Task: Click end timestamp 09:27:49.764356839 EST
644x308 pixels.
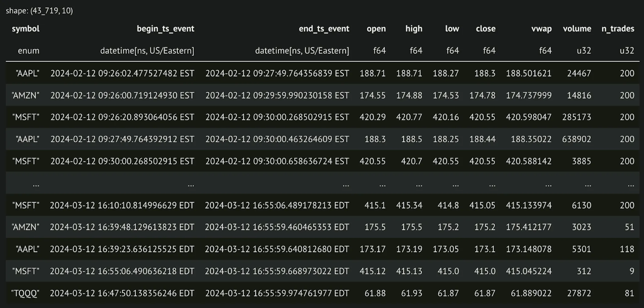Action: click(x=277, y=73)
